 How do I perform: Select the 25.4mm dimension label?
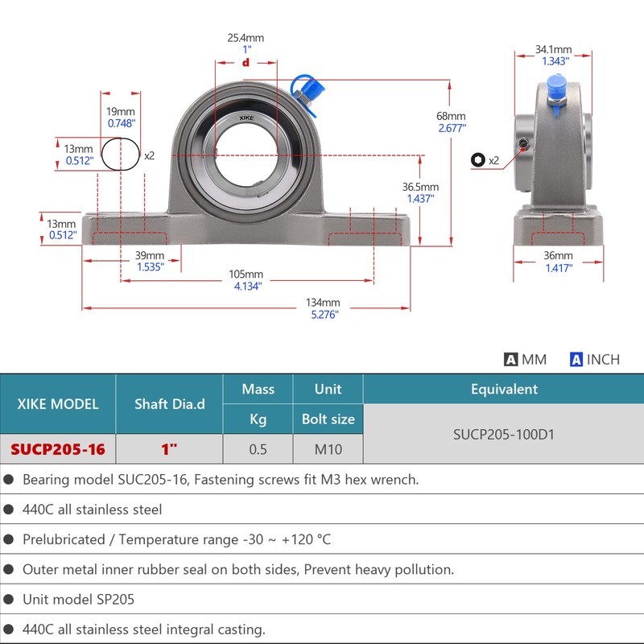pos(246,38)
